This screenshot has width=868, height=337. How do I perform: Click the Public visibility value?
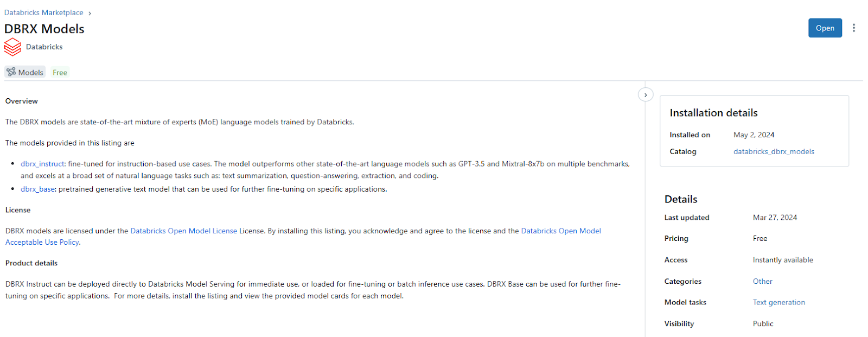coord(763,324)
